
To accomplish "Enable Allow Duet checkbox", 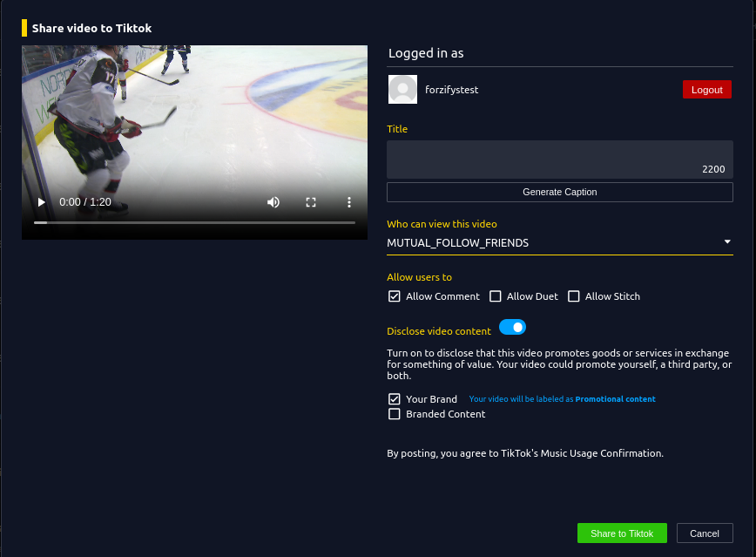I will [x=496, y=296].
